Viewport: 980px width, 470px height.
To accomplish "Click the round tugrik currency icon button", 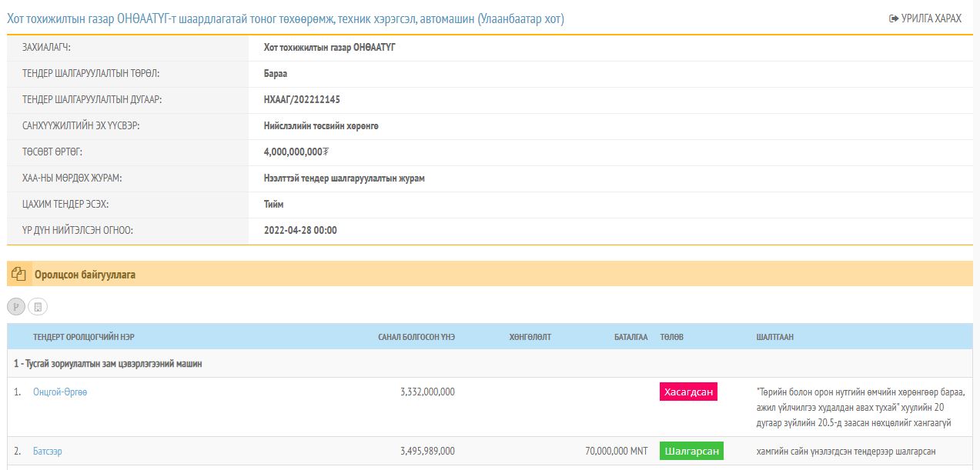I will 16,307.
